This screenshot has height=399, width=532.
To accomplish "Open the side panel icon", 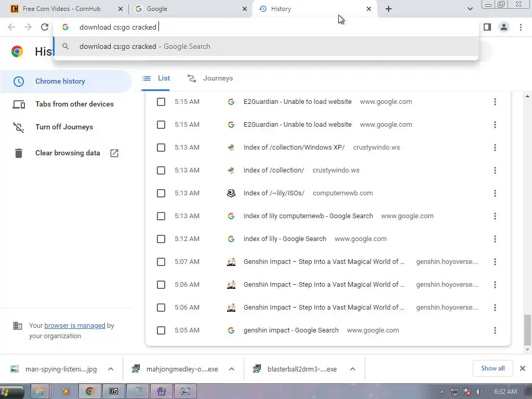I will point(487,27).
